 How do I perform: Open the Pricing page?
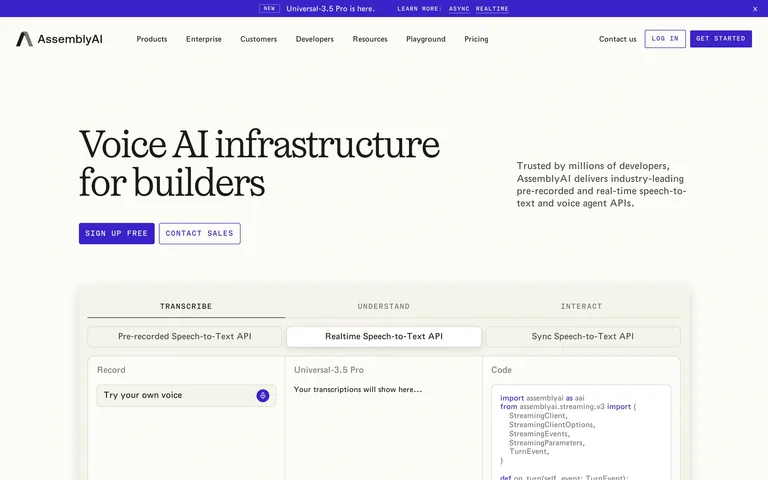pyautogui.click(x=476, y=39)
